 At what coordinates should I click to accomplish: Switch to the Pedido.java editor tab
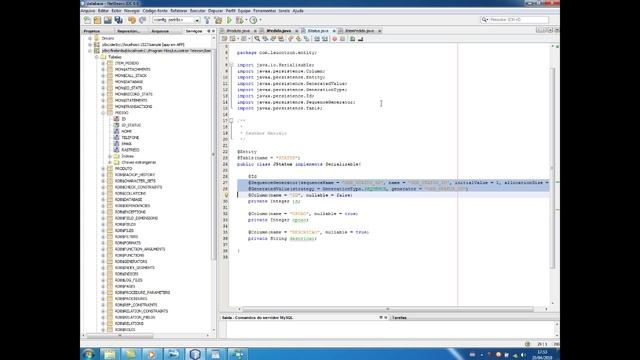tap(278, 31)
